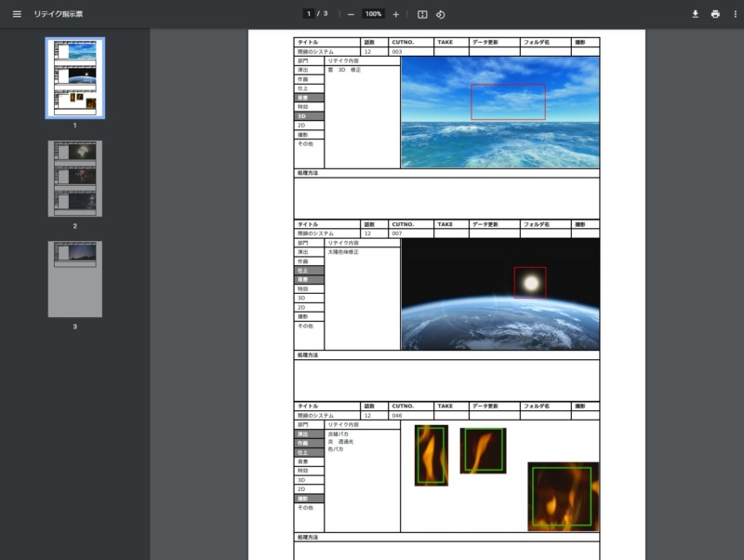Download the PDF file
This screenshot has height=560, width=744.
coord(695,14)
